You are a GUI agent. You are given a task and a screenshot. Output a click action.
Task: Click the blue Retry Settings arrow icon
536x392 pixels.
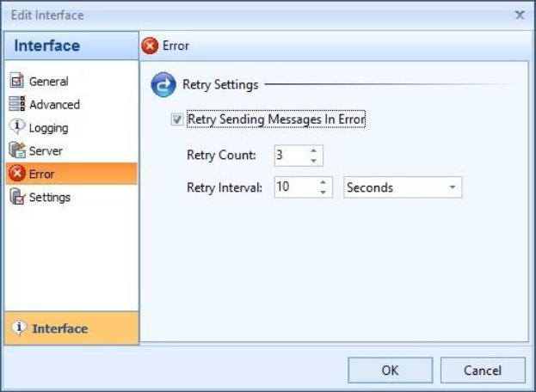click(163, 85)
